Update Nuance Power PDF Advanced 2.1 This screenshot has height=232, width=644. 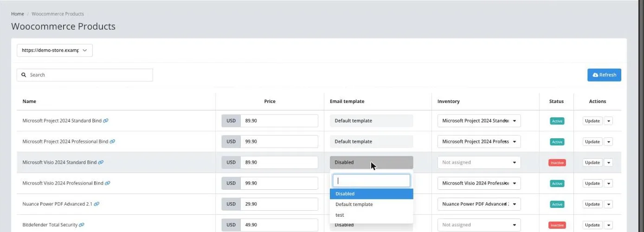pos(592,204)
